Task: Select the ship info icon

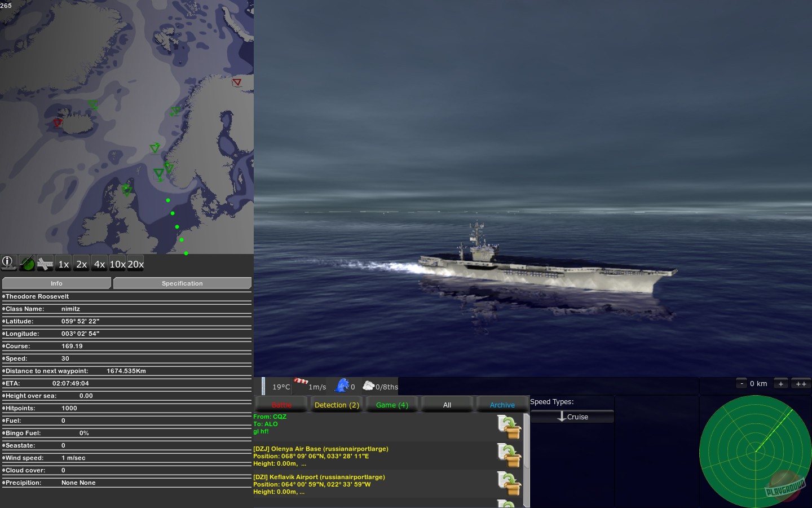Action: pos(7,262)
